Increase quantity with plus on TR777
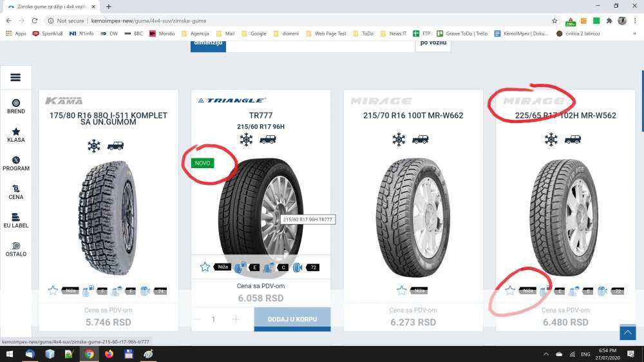 236,319
